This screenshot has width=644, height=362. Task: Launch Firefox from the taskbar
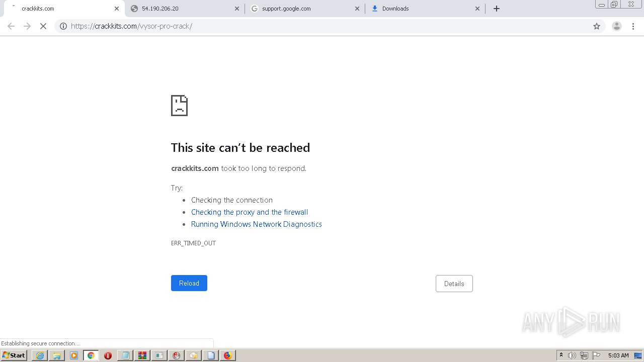pos(227,355)
